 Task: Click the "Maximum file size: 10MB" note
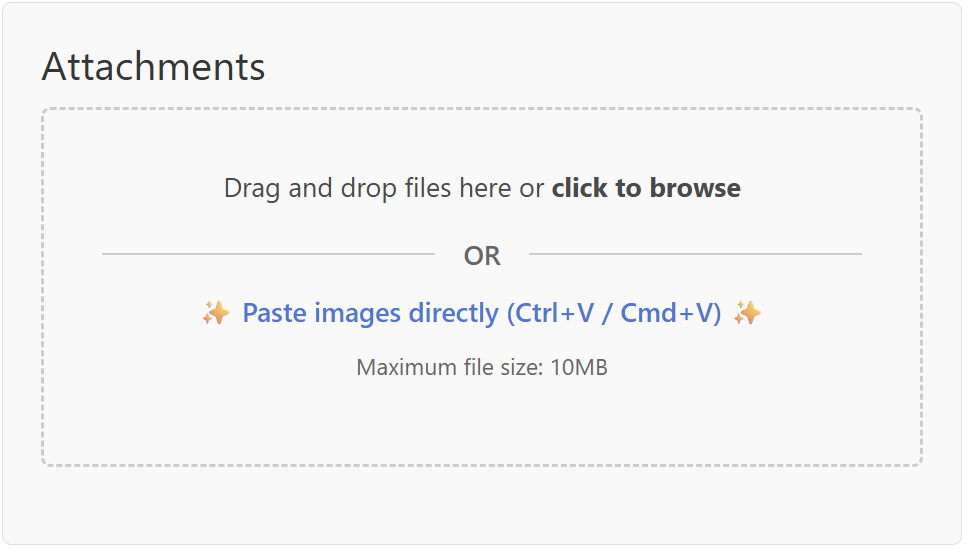482,367
